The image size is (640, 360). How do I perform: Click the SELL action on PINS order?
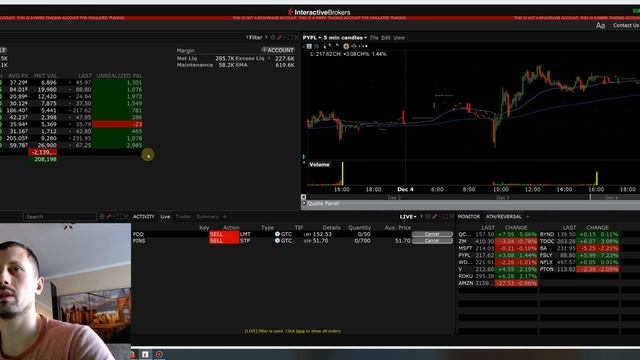coord(224,241)
